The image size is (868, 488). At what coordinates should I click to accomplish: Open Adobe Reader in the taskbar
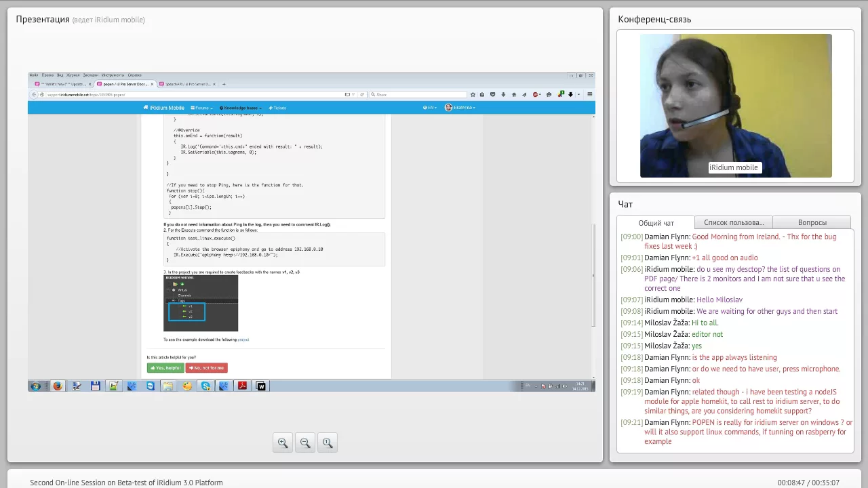click(242, 386)
